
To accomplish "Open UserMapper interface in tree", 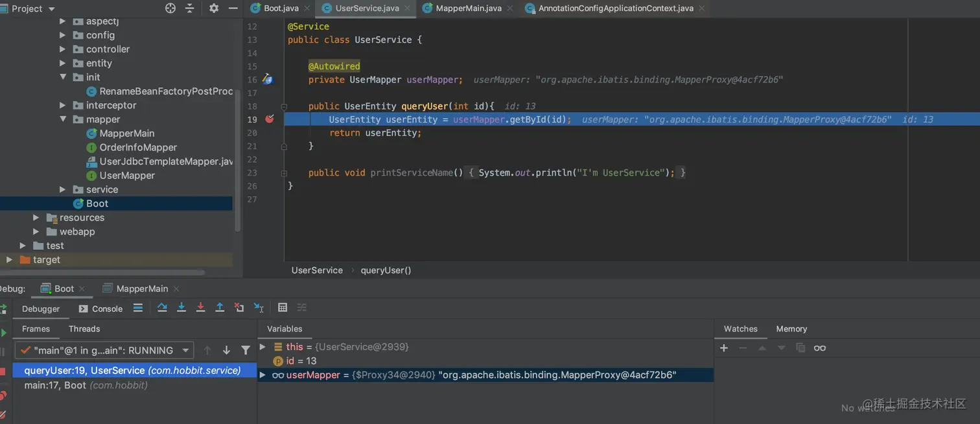I will coord(121,176).
